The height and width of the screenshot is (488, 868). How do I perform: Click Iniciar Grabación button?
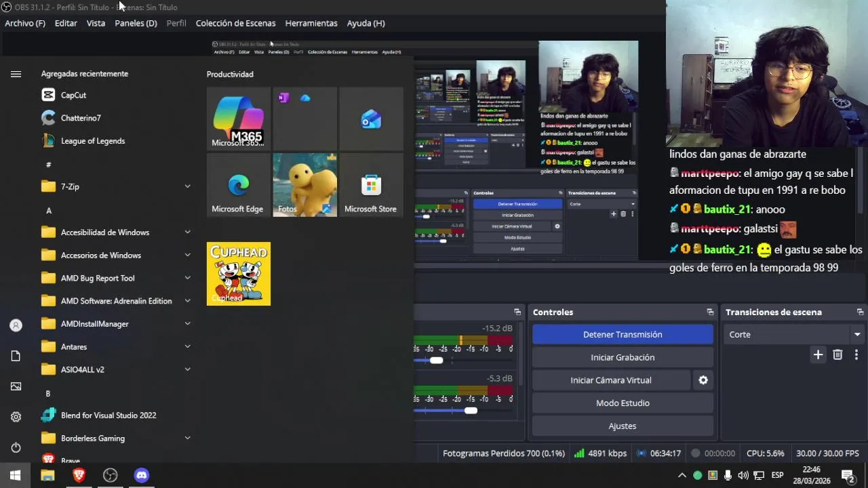pyautogui.click(x=623, y=357)
